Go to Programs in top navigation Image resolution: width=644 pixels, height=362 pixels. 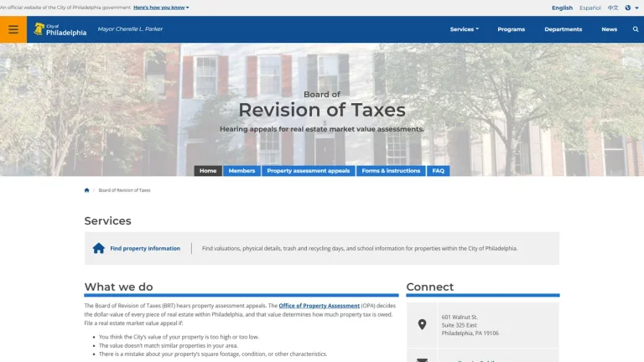pyautogui.click(x=511, y=29)
